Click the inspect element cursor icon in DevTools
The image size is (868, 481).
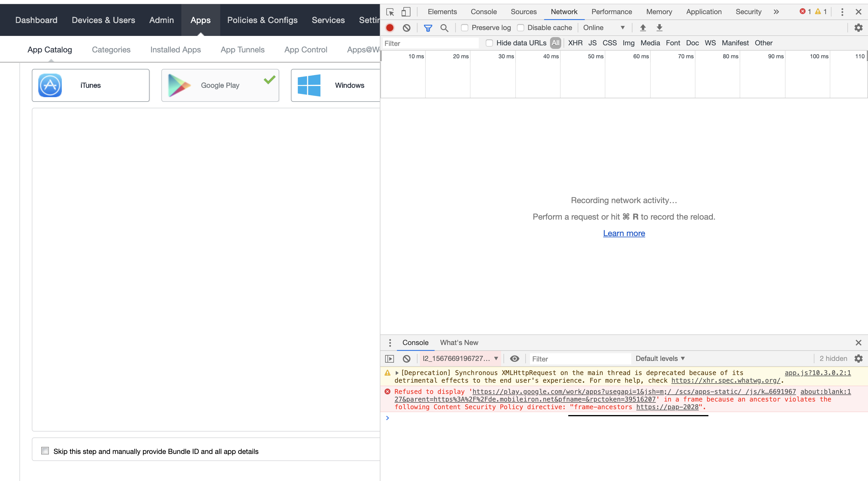click(x=390, y=11)
